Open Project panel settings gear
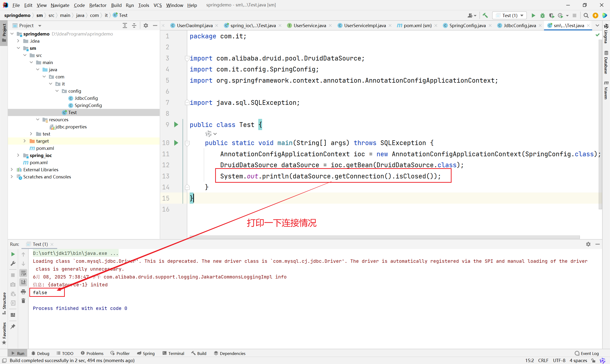610x364 pixels. (x=146, y=25)
